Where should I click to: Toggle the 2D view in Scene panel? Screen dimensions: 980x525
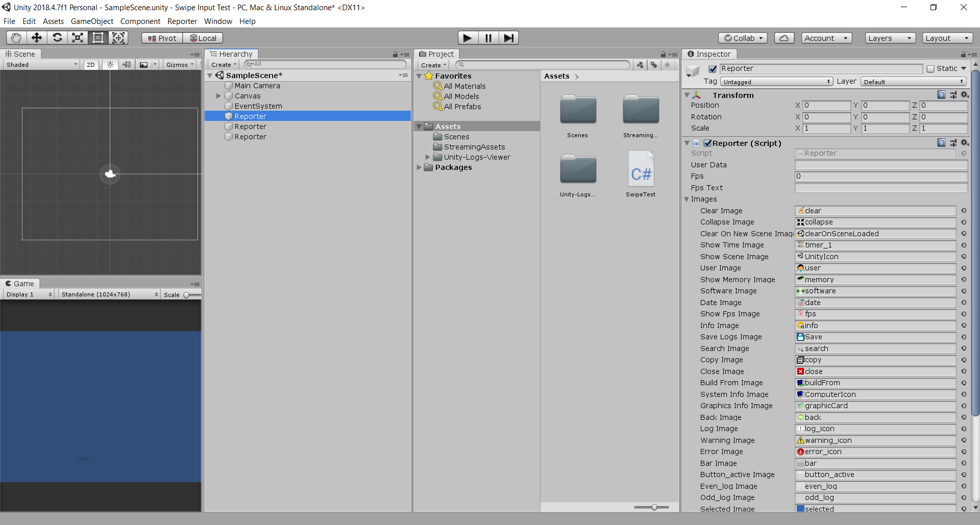click(x=90, y=64)
